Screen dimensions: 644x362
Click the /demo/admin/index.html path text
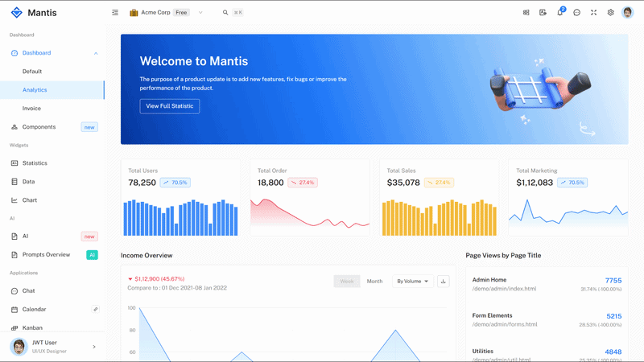pos(504,289)
